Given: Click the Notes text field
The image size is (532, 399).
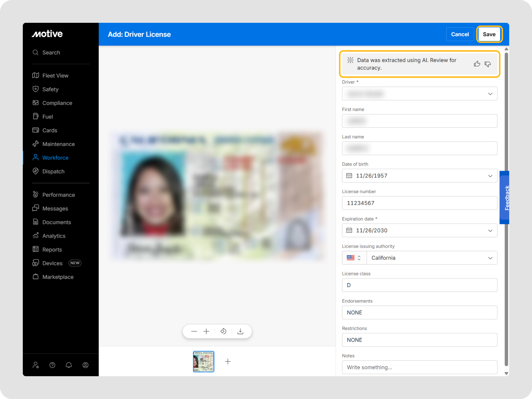Looking at the screenshot, I should [x=420, y=367].
